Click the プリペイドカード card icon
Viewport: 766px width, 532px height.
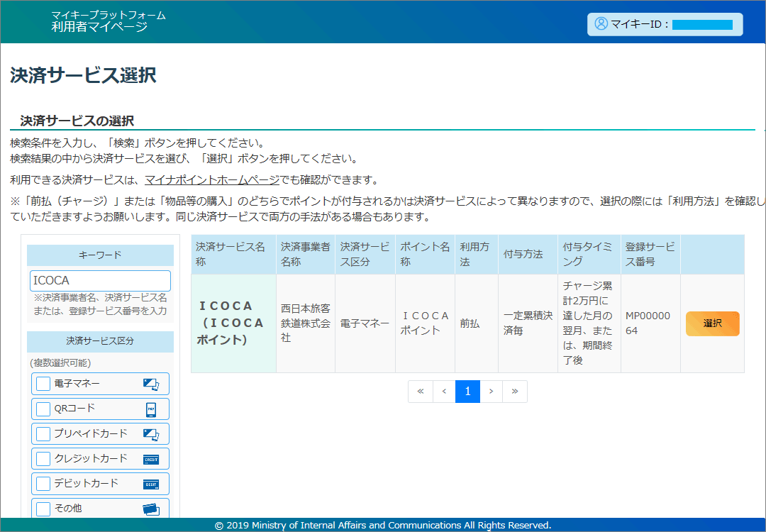click(151, 434)
